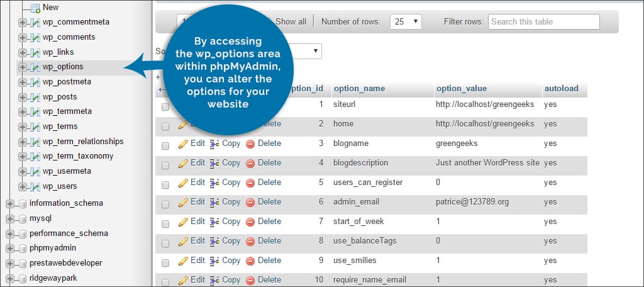Image resolution: width=644 pixels, height=287 pixels.
Task: Click the pencil Edit icon for blogname row
Action: click(183, 143)
